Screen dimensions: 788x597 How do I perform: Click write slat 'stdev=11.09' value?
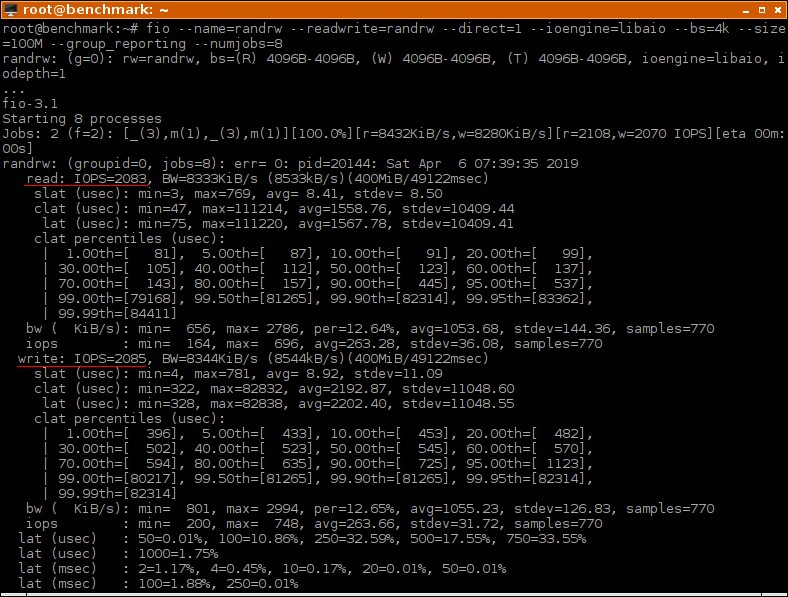click(x=398, y=374)
